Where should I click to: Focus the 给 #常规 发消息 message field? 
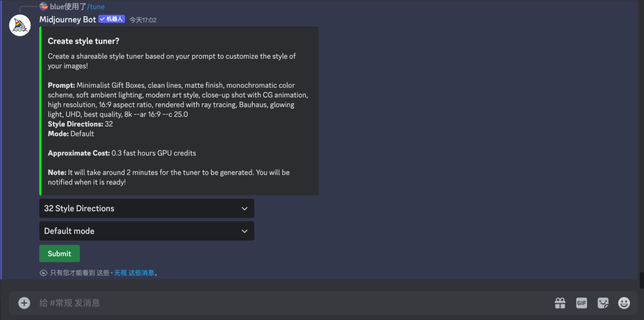click(287, 303)
